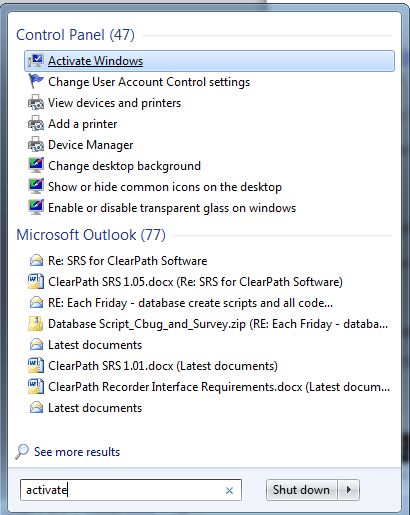Click the Word icon beside ClearPath Recorder Interface Requirements
This screenshot has width=410, height=515.
36,386
